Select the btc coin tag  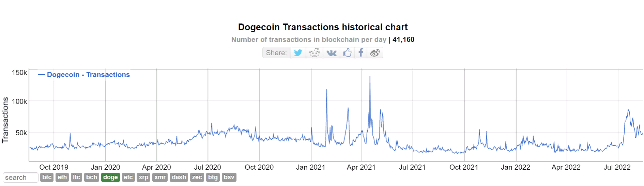pyautogui.click(x=47, y=177)
